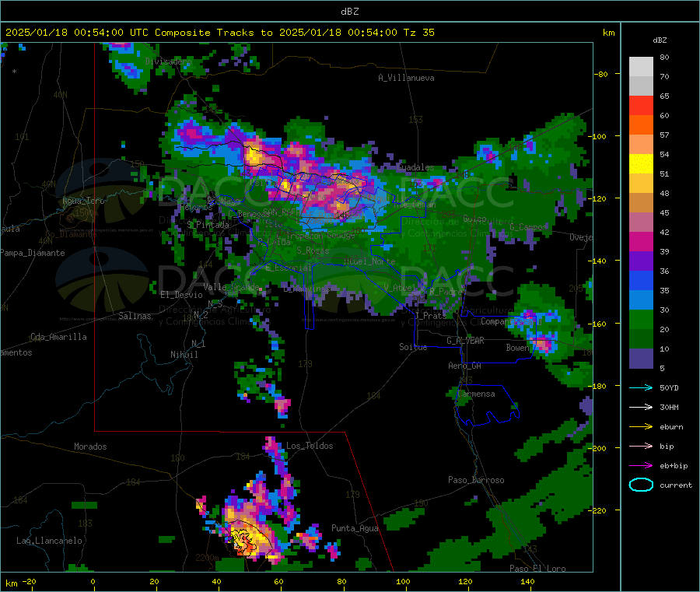The width and height of the screenshot is (700, 592).
Task: Click the 'Cda_Amarilla' map label
Action: tap(58, 337)
